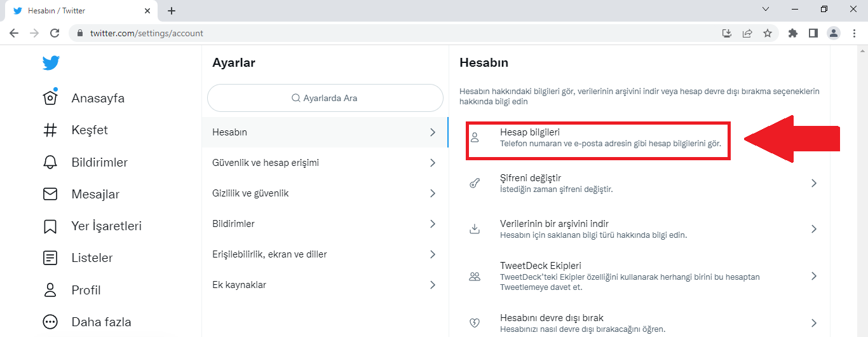Expand Güvenlik ve hesap erişimi chevron
This screenshot has width=868, height=337.
433,163
